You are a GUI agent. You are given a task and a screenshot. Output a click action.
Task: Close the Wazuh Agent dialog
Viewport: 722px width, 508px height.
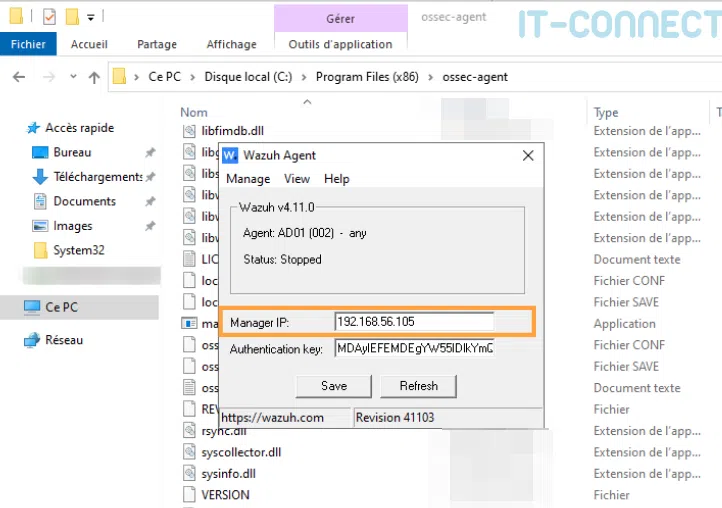528,156
